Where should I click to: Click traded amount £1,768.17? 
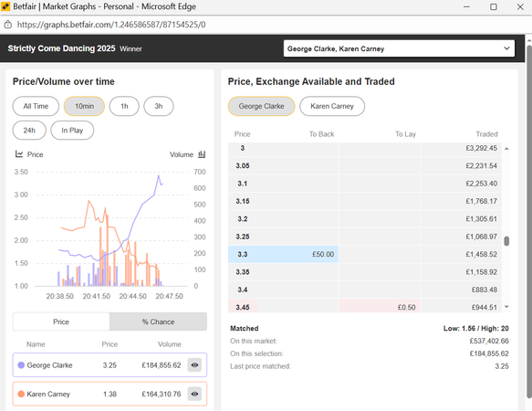[482, 201]
